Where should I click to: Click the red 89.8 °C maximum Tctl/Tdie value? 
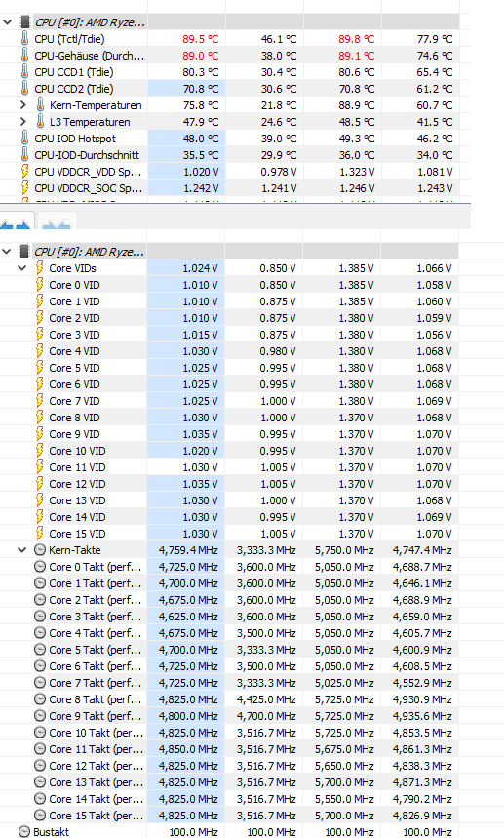point(356,39)
